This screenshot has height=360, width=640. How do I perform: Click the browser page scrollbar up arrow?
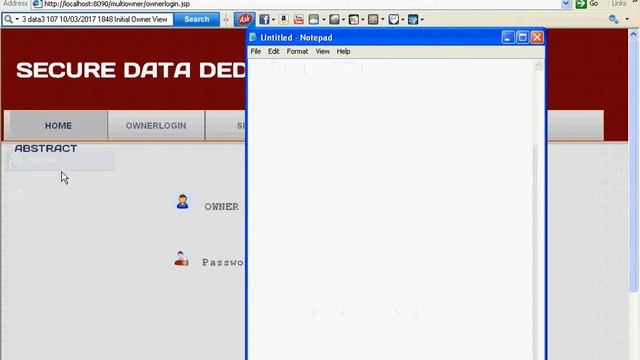pos(633,35)
